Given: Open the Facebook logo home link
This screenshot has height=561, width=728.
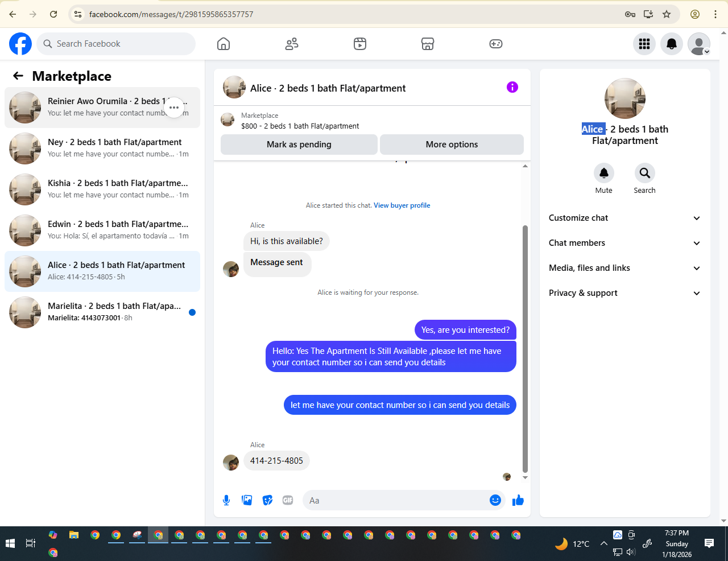Looking at the screenshot, I should tap(20, 44).
